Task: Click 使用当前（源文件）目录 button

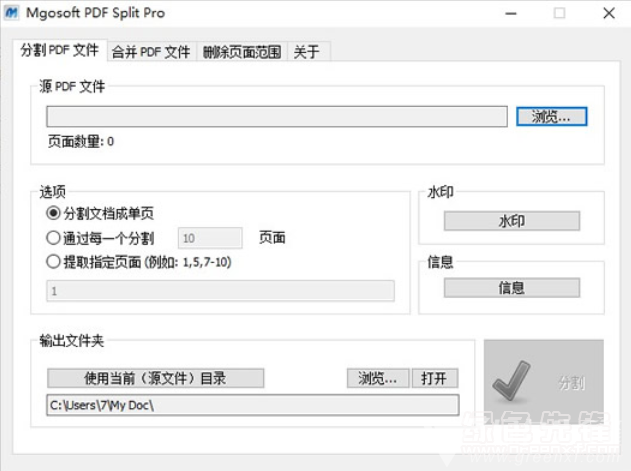Action: [156, 378]
